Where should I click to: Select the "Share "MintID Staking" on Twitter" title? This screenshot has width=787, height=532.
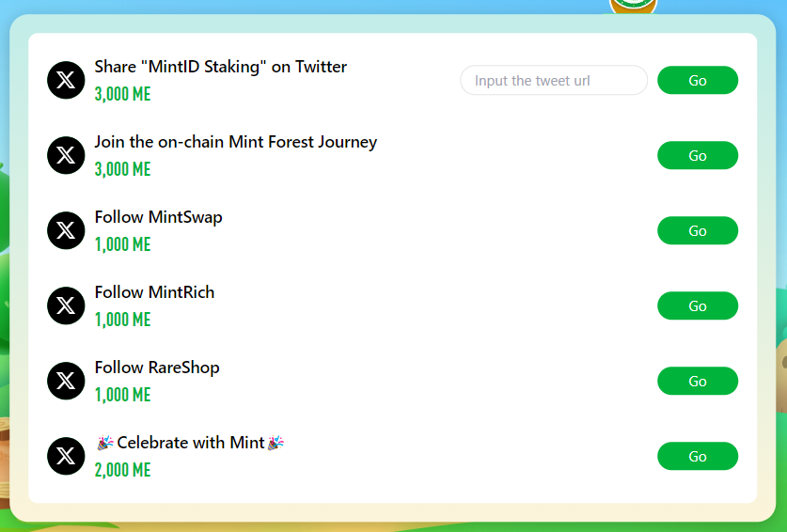(221, 67)
